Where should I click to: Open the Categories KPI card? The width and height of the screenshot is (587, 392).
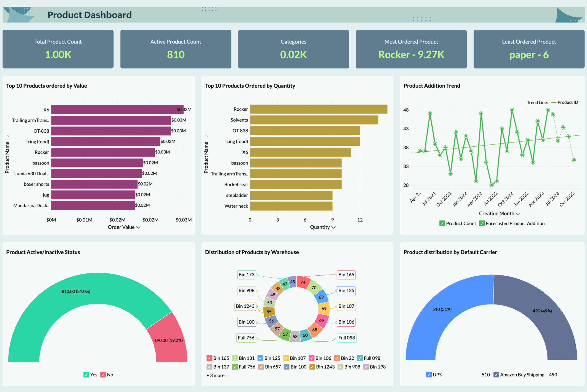[293, 49]
